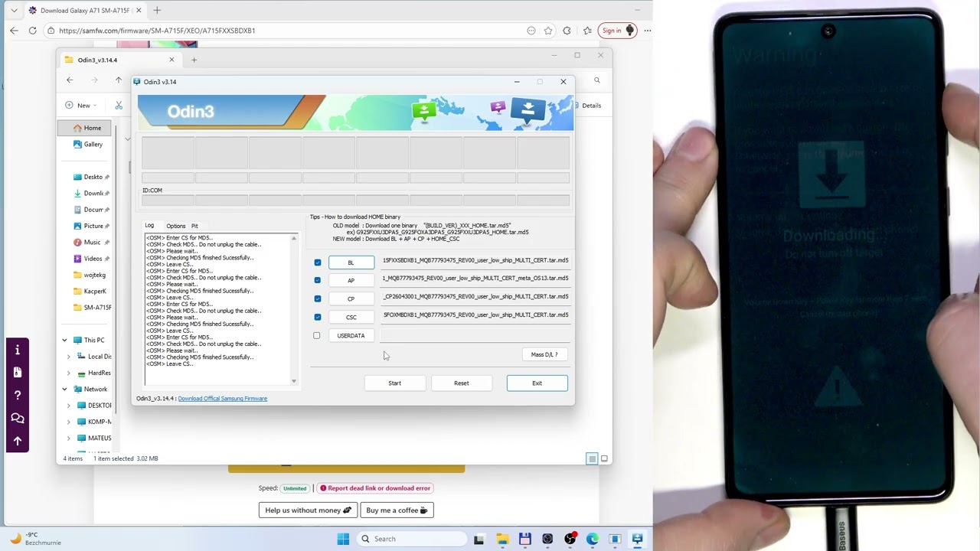Image resolution: width=980 pixels, height=551 pixels.
Task: Click the Cut scissors icon in Explorer
Action: [x=119, y=106]
